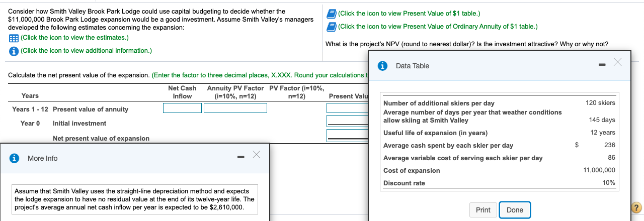644x221 pixels.
Task: Click the 'Cost of expansion' label
Action: 412,171
